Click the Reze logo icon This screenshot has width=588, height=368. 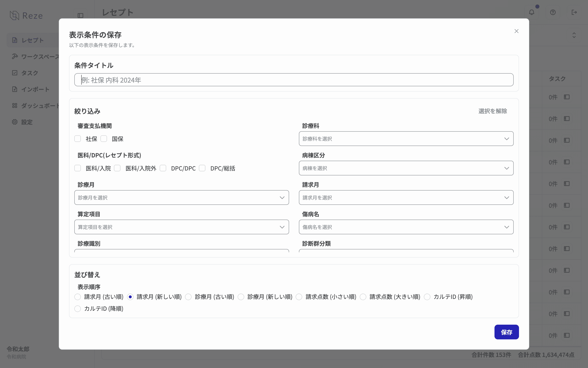pos(14,15)
